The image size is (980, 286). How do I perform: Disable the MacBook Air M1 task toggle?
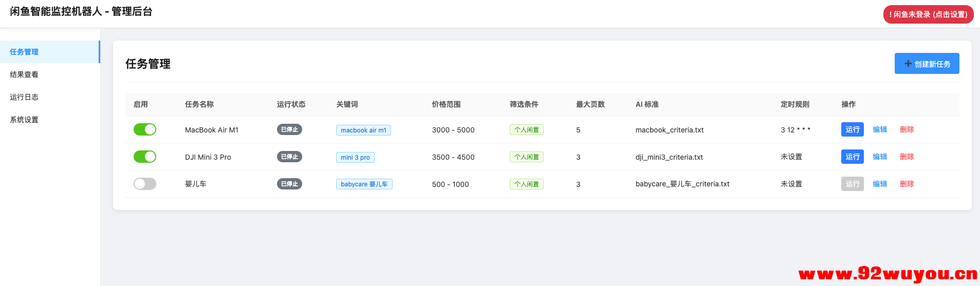coord(144,129)
